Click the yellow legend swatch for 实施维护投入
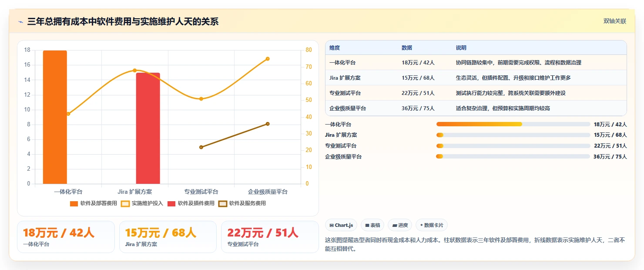Viewport: 644px width, 270px height. [125, 203]
